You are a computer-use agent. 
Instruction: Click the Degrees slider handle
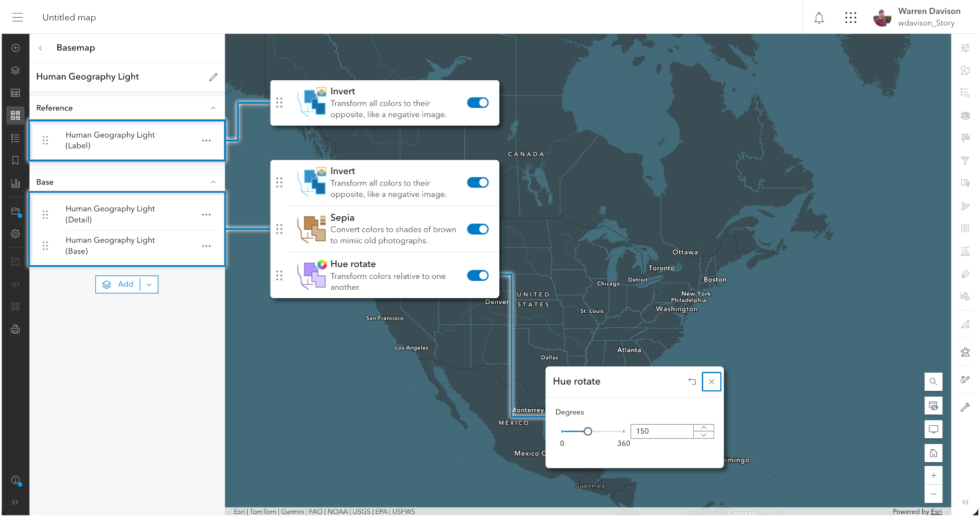pyautogui.click(x=588, y=432)
